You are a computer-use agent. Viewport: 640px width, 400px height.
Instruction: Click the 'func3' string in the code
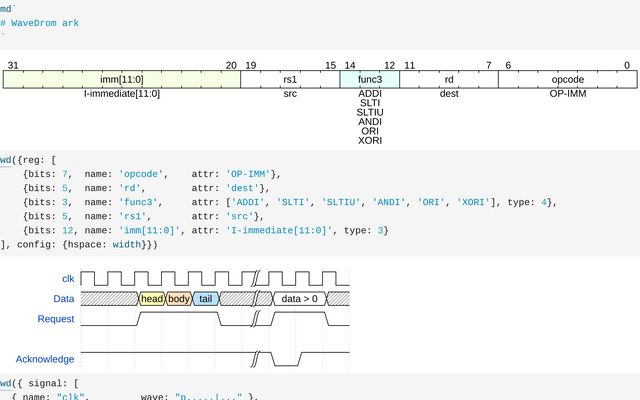138,202
